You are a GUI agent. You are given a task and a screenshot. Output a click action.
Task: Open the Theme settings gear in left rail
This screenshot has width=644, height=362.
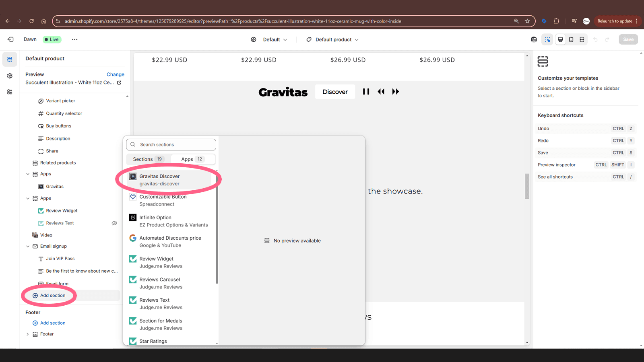pyautogui.click(x=10, y=76)
